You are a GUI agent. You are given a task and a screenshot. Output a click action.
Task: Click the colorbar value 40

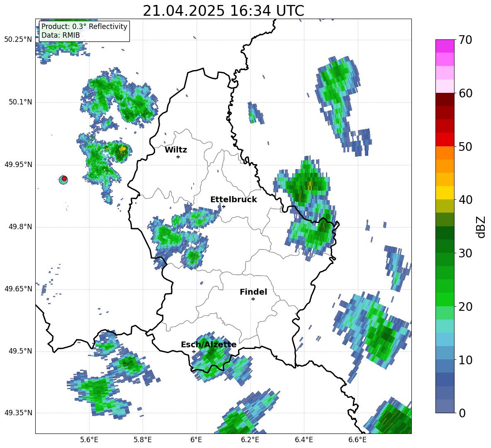click(x=465, y=200)
